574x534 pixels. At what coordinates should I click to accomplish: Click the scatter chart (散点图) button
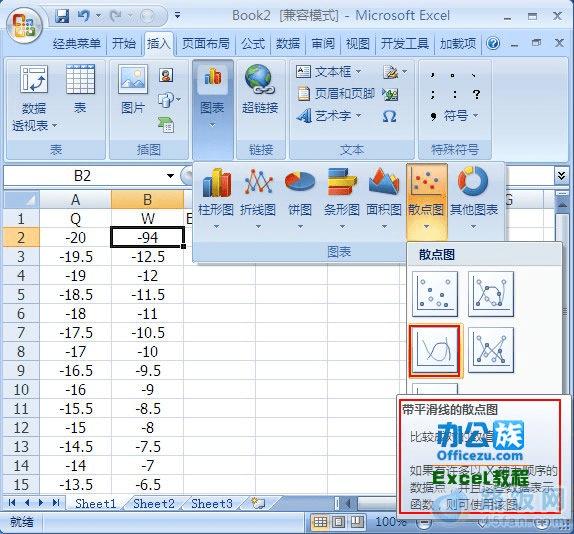click(426, 201)
